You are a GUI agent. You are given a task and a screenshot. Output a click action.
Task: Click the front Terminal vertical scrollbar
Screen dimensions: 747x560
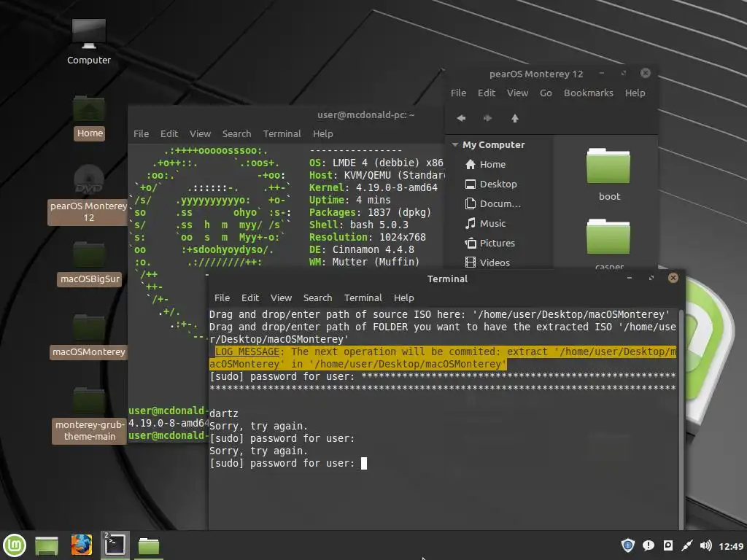[x=681, y=418]
